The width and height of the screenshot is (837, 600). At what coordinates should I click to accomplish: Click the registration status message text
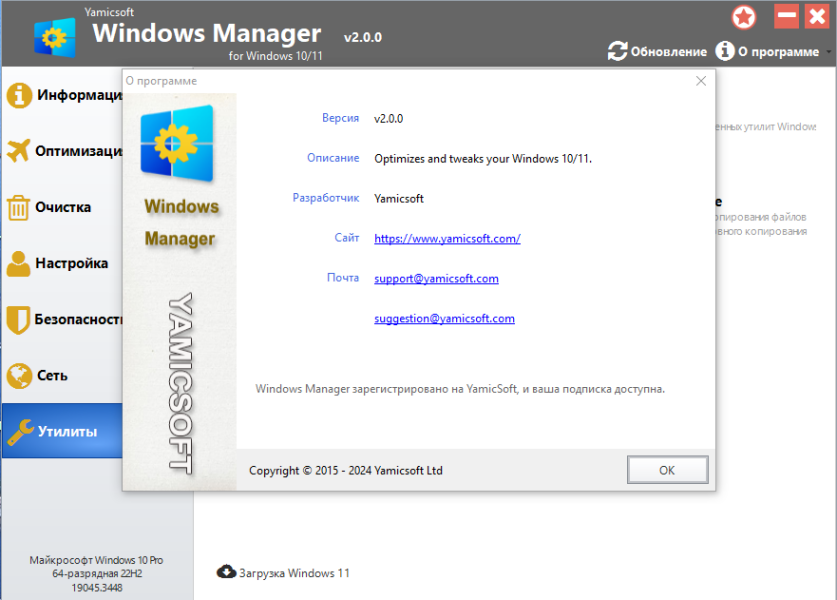460,389
